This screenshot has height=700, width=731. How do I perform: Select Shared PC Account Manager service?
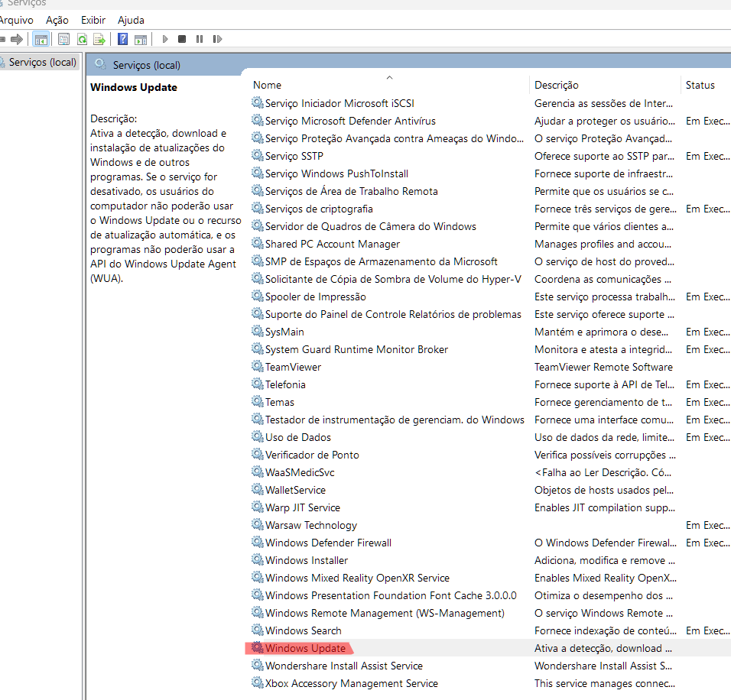pyautogui.click(x=333, y=245)
